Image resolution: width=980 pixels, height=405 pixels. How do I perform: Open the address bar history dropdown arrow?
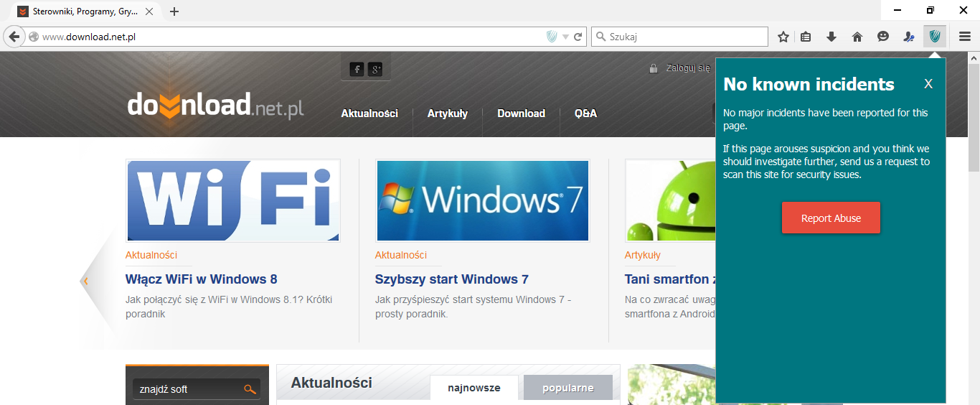click(565, 37)
